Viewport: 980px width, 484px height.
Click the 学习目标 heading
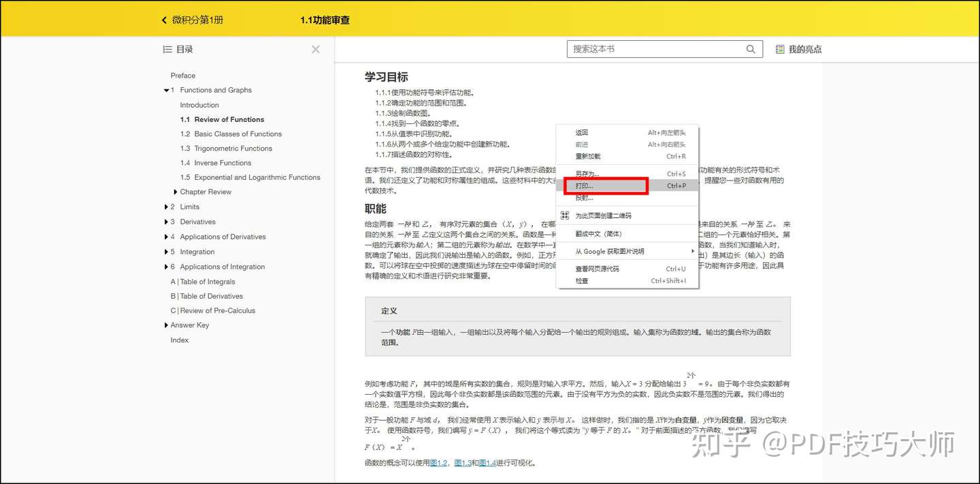387,77
